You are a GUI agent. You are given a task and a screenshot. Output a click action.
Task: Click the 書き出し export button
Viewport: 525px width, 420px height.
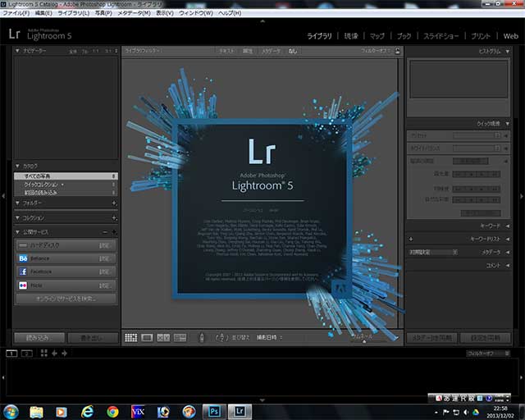click(92, 337)
